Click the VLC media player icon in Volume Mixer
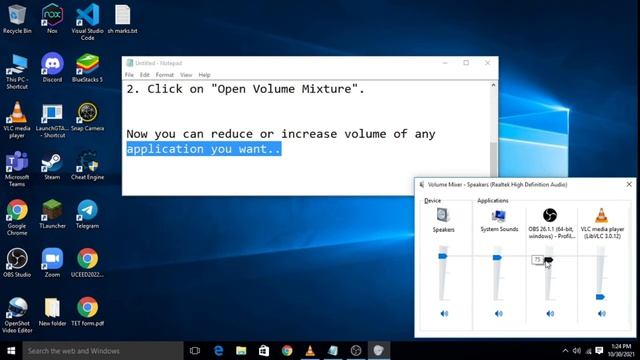The height and width of the screenshot is (360, 640). pyautogui.click(x=601, y=215)
